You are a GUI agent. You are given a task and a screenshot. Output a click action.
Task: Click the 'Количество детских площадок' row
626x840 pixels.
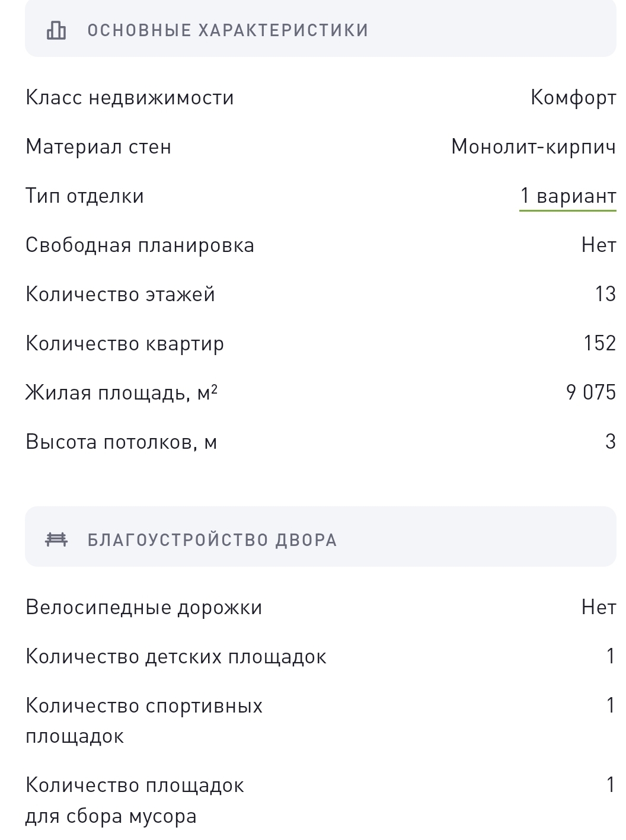coord(320,657)
